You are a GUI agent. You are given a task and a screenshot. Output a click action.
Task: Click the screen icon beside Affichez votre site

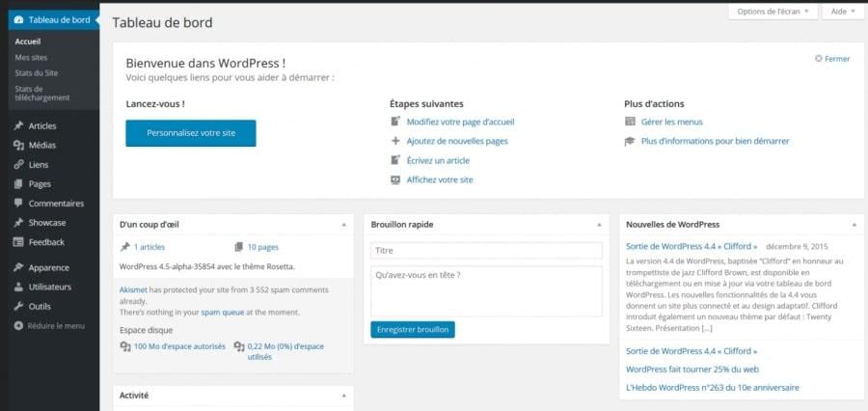point(395,179)
